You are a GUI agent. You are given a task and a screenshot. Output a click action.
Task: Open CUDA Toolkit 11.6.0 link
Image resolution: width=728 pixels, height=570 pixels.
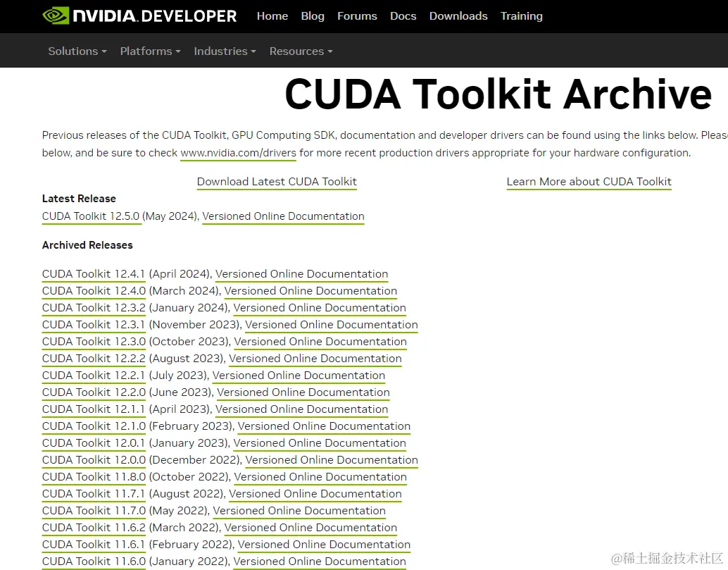click(94, 562)
